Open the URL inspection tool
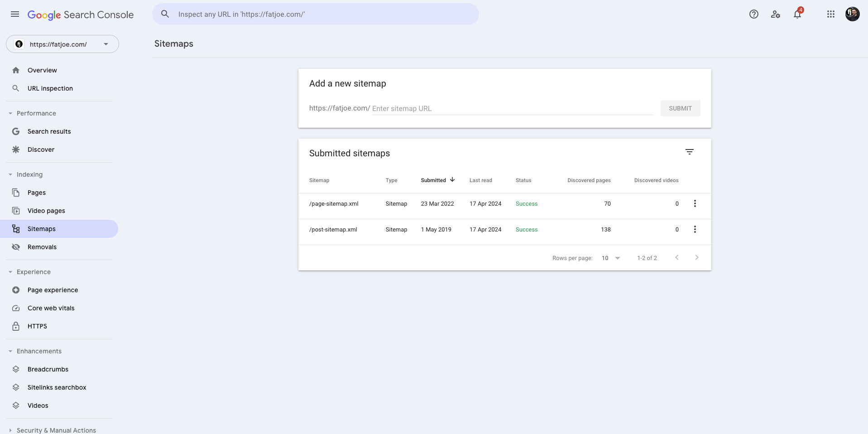This screenshot has height=434, width=868. [50, 88]
